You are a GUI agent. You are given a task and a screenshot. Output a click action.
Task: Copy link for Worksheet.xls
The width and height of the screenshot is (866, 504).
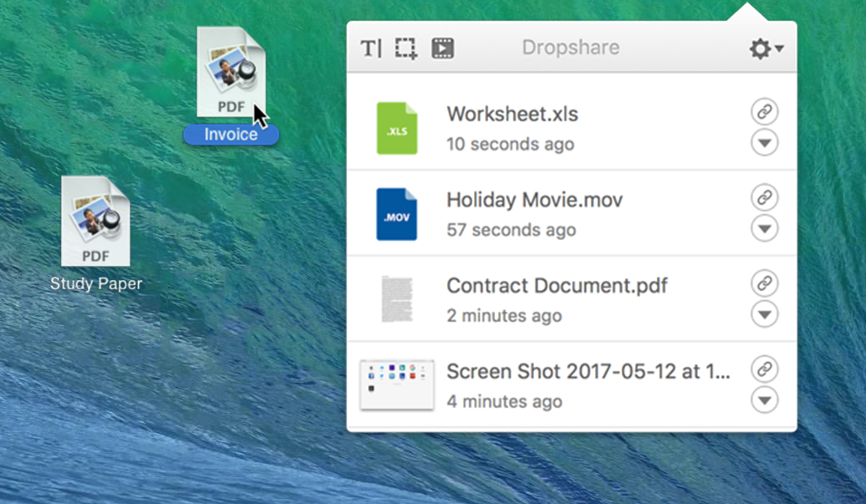click(764, 111)
